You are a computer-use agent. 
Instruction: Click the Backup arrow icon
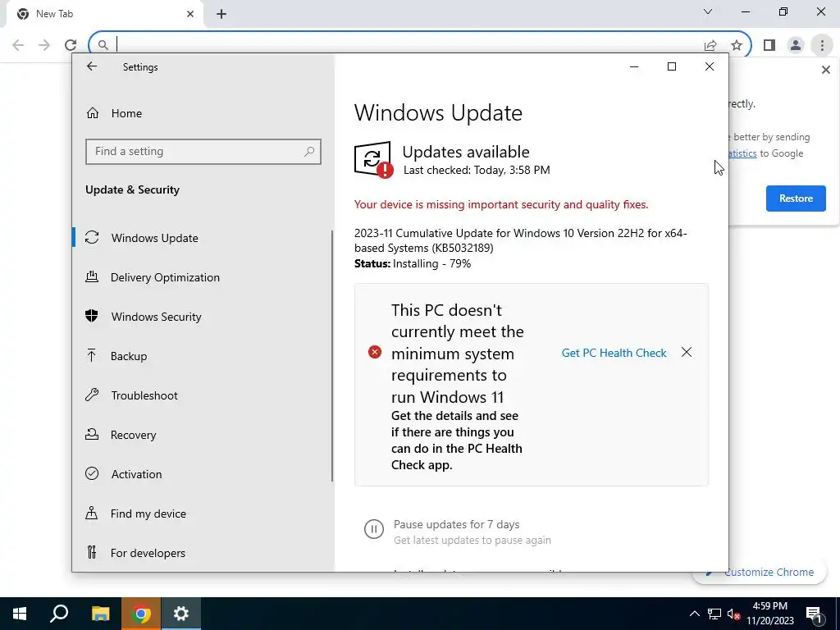92,355
